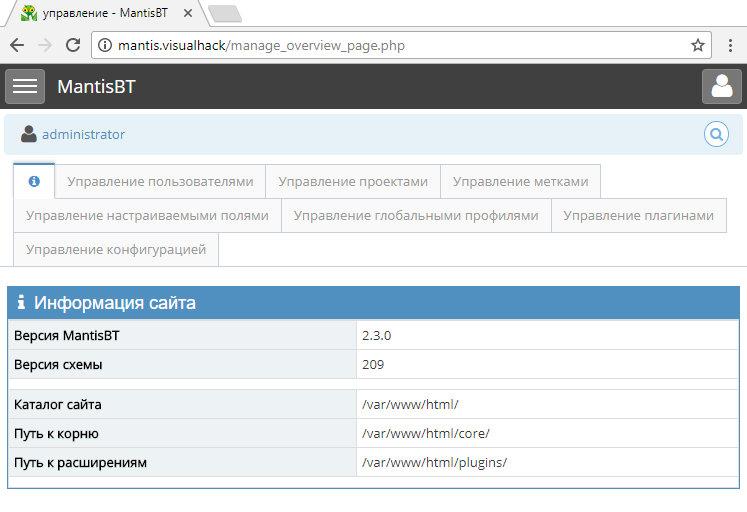Viewport: 747px width, 512px height.
Task: Click the Версия схемы label
Action: tap(58, 365)
